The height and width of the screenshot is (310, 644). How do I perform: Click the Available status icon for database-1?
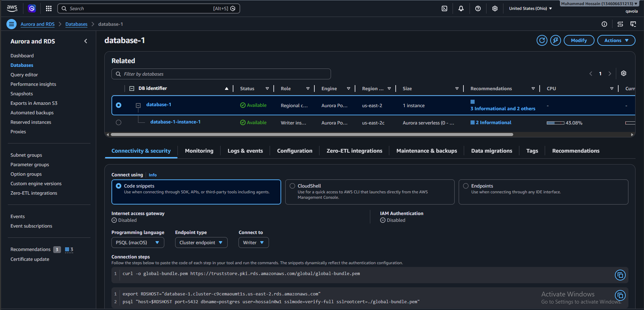point(243,105)
